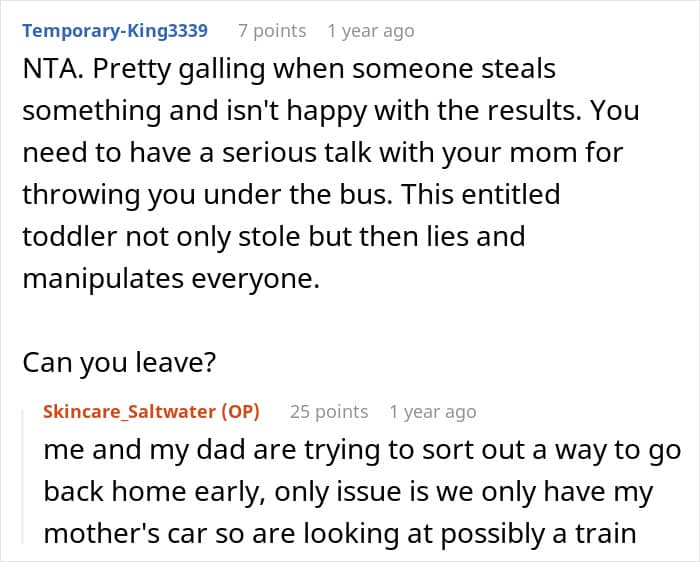Click the word "train" in the reply
The width and height of the screenshot is (700, 562).
click(603, 533)
